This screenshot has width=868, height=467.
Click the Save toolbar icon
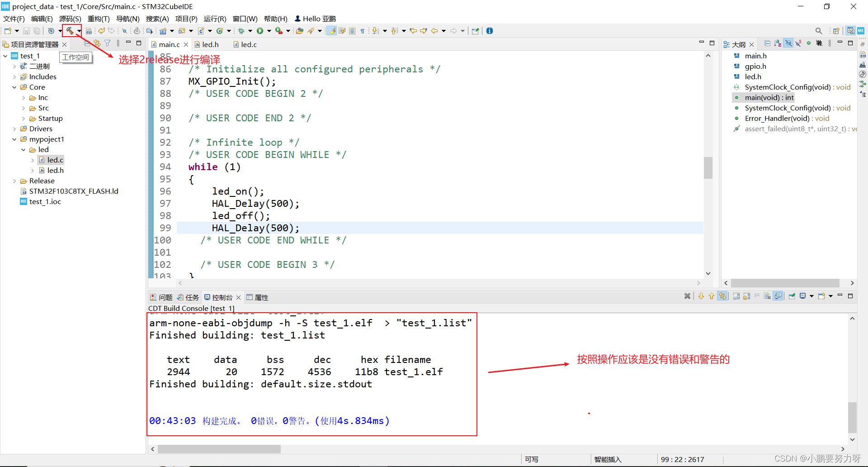point(26,31)
